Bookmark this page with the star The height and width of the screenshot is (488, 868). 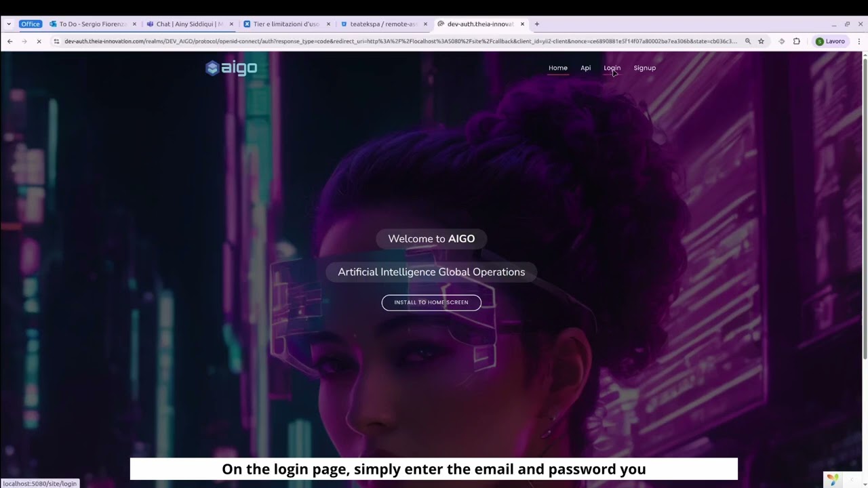pyautogui.click(x=761, y=41)
